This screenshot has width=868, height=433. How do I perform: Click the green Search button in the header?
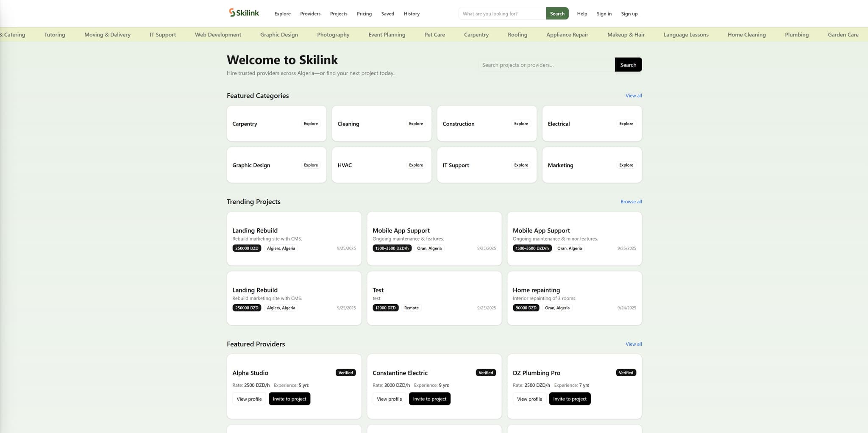coord(557,13)
